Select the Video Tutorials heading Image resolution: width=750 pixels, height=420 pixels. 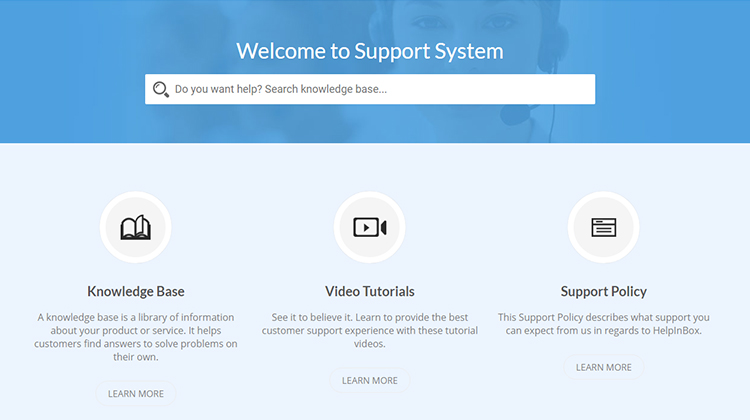(x=370, y=291)
